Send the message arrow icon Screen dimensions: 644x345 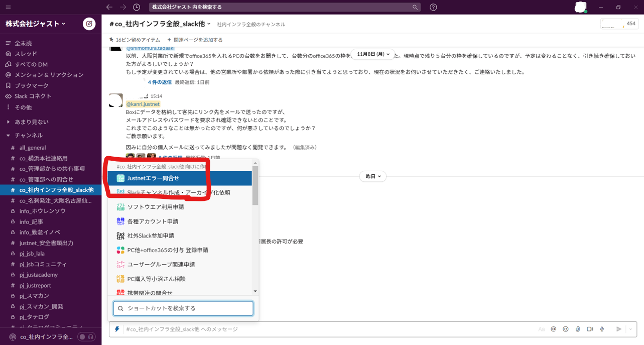619,329
